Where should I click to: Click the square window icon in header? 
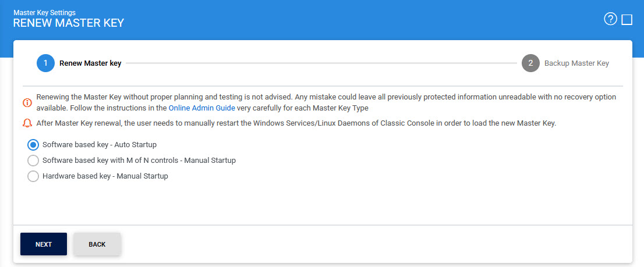tap(627, 20)
